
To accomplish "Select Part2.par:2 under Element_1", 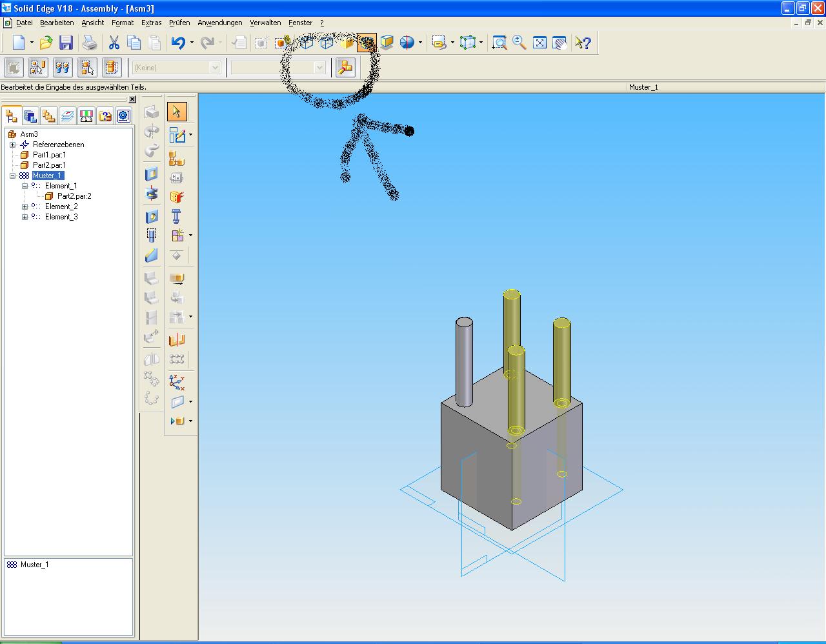I will coord(74,196).
